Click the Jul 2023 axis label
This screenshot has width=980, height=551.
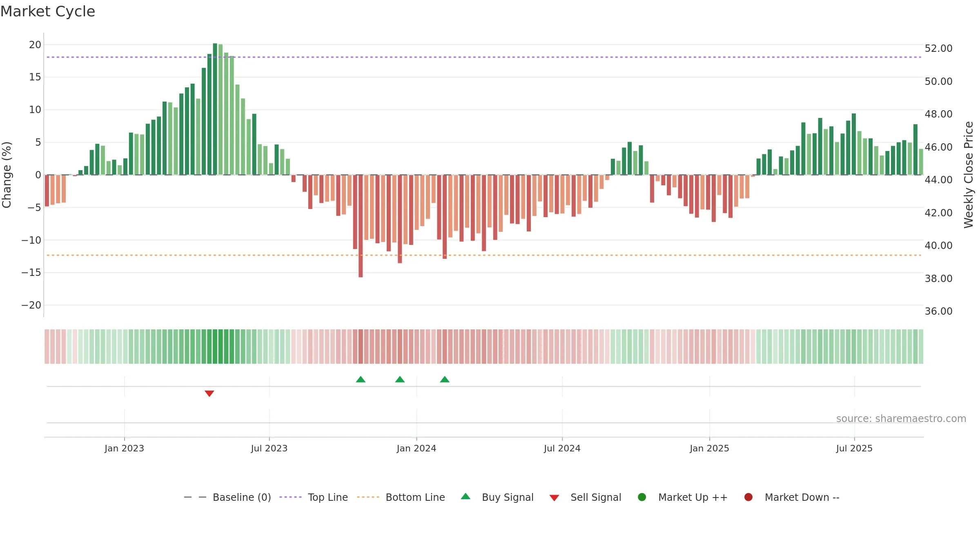click(269, 449)
